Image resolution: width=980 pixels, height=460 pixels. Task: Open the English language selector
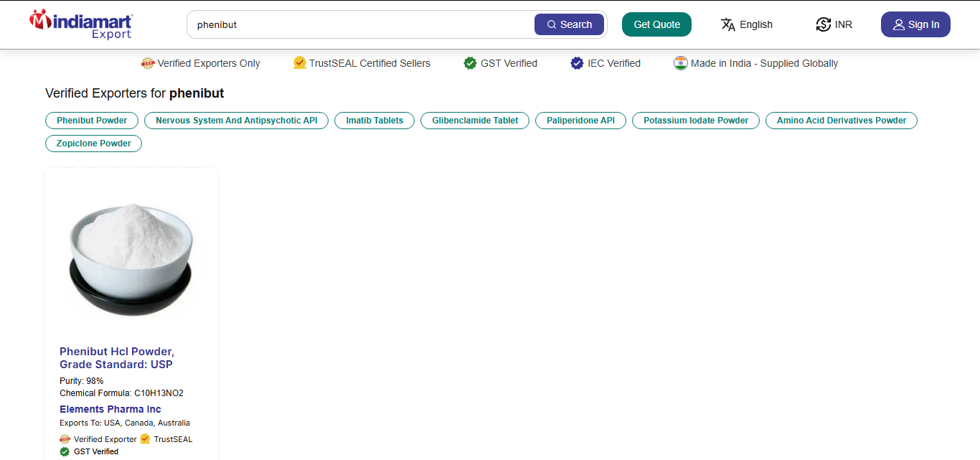coord(747,24)
